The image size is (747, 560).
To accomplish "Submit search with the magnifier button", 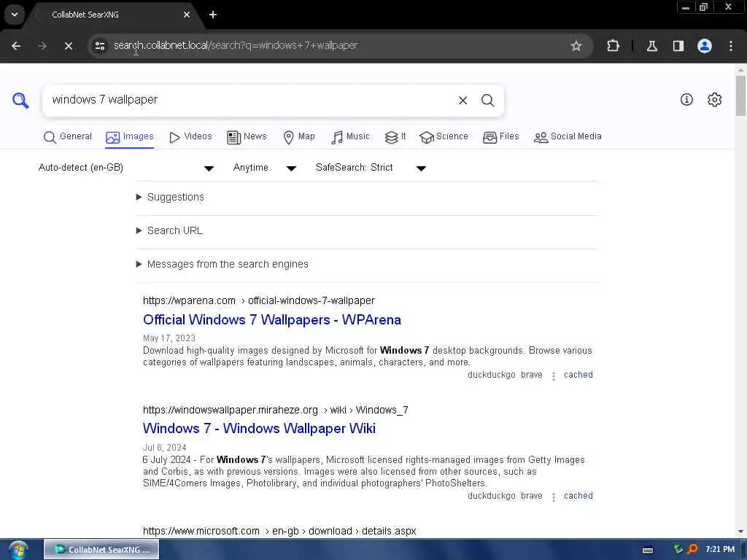I will tap(487, 100).
